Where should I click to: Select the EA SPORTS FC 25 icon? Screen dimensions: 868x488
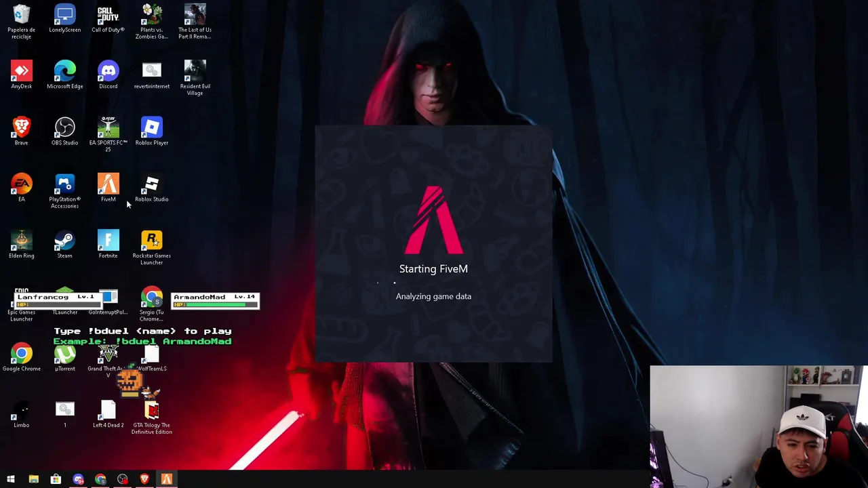coord(108,134)
